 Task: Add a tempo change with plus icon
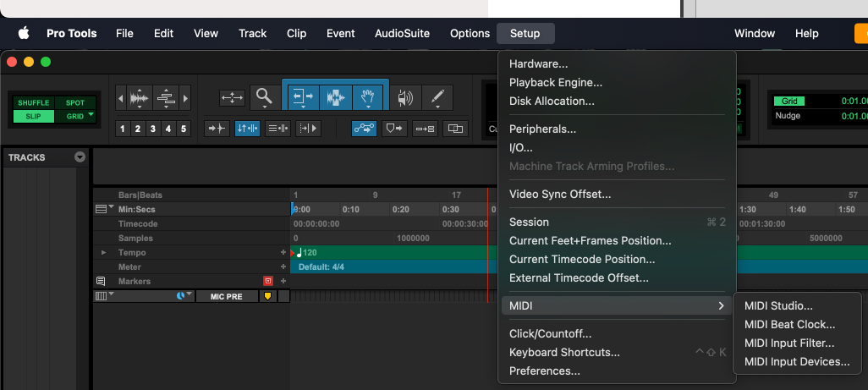point(283,252)
